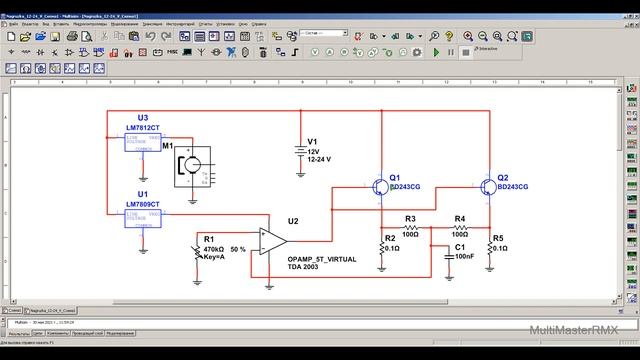Viewport: 640px width, 360px height.
Task: Click the first instrument icon in third toolbar row
Action: pyautogui.click(x=11, y=68)
